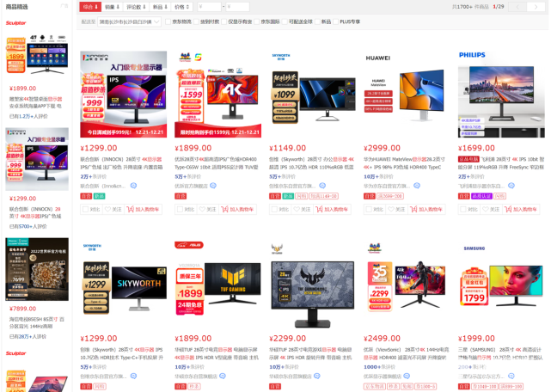Enable 可配送全球 filter
Image resolution: width=551 pixels, height=392 pixels.
tap(285, 21)
